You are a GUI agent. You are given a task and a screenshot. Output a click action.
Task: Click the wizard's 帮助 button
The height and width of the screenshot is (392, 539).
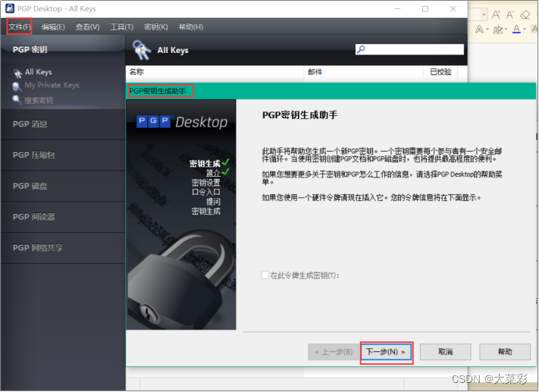(x=505, y=352)
